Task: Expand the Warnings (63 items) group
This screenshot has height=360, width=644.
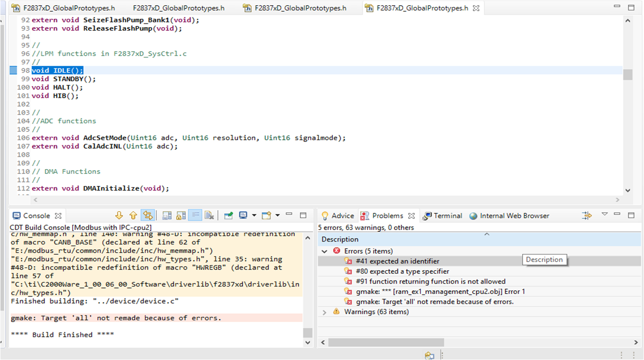Action: [324, 311]
